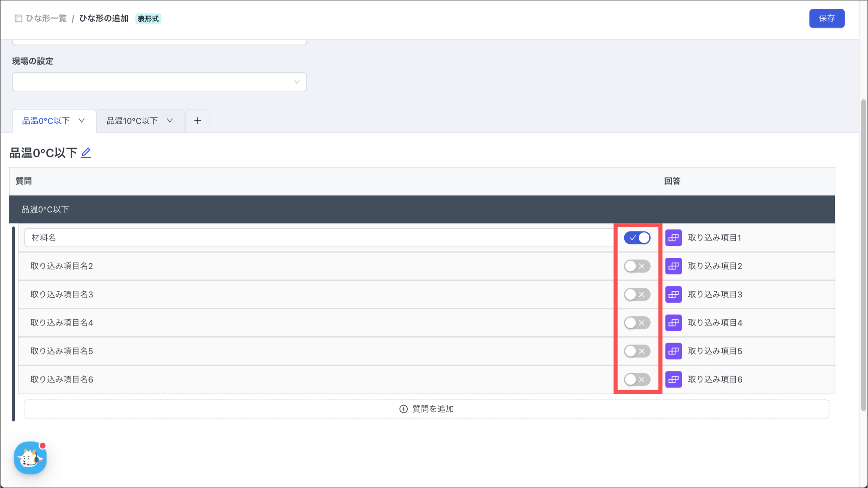Click the plus icon to add tab
Screen dimensions: 868x488
click(x=198, y=121)
